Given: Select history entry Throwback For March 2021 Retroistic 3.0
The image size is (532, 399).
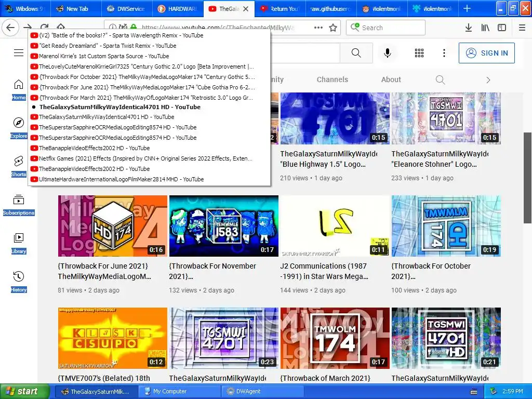Looking at the screenshot, I should tap(149, 98).
